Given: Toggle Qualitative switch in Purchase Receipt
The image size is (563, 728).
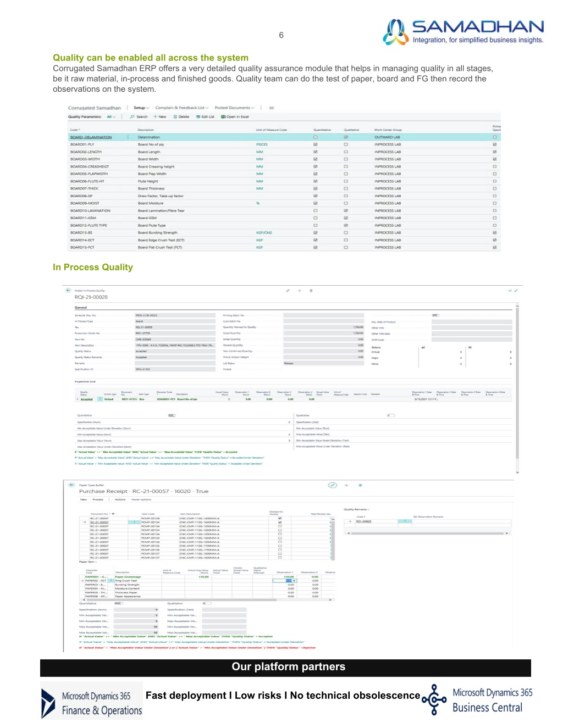Looking at the screenshot, I should 207,603.
